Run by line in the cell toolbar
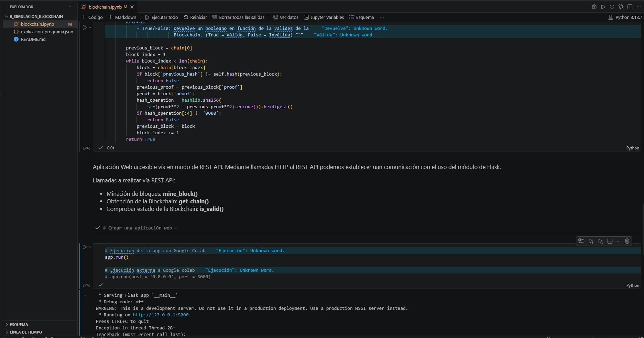 tap(581, 241)
